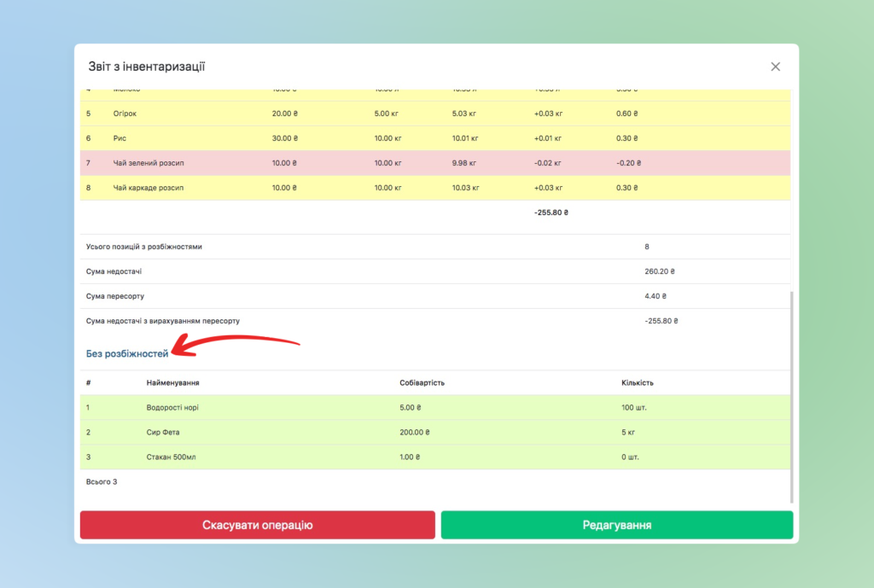Click the Сума пересорту summary label
The image size is (874, 588).
[115, 296]
